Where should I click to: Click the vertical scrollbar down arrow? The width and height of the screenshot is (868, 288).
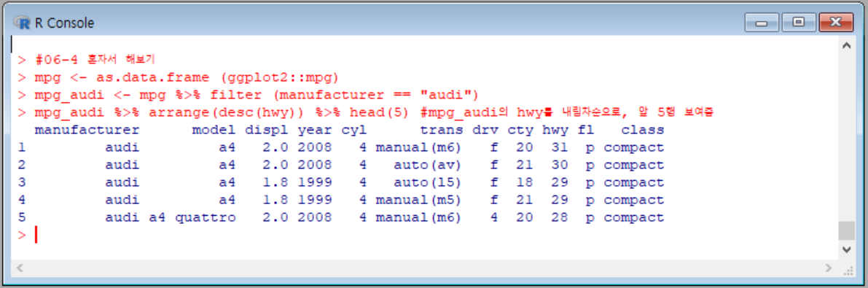(846, 250)
